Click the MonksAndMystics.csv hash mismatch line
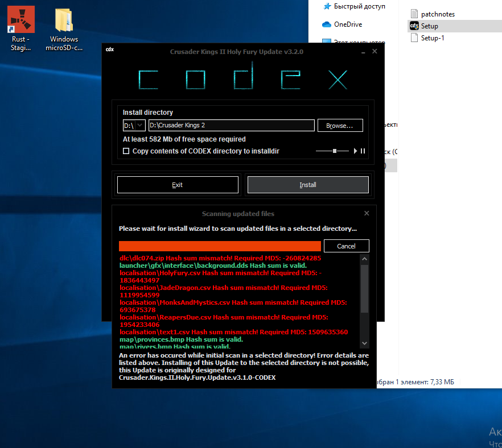Screen dimensions: 502x448 (x=233, y=306)
